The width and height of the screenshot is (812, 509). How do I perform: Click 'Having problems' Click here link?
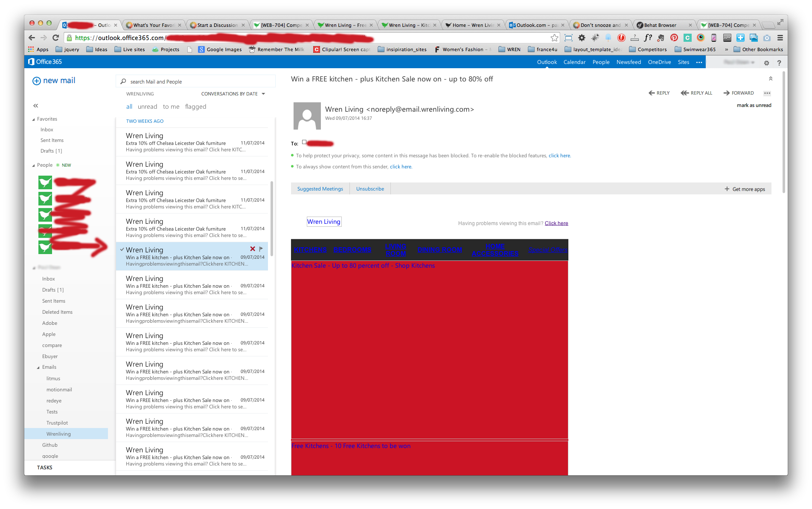click(556, 223)
